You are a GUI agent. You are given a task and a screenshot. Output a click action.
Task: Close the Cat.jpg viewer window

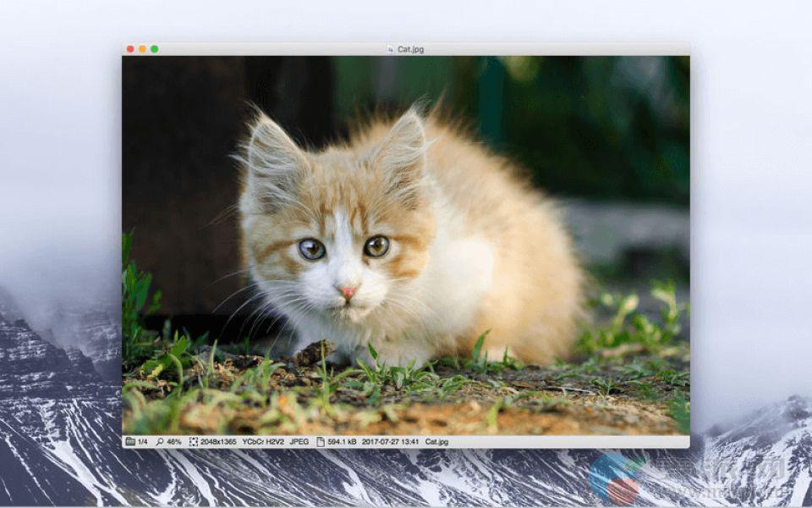point(130,49)
